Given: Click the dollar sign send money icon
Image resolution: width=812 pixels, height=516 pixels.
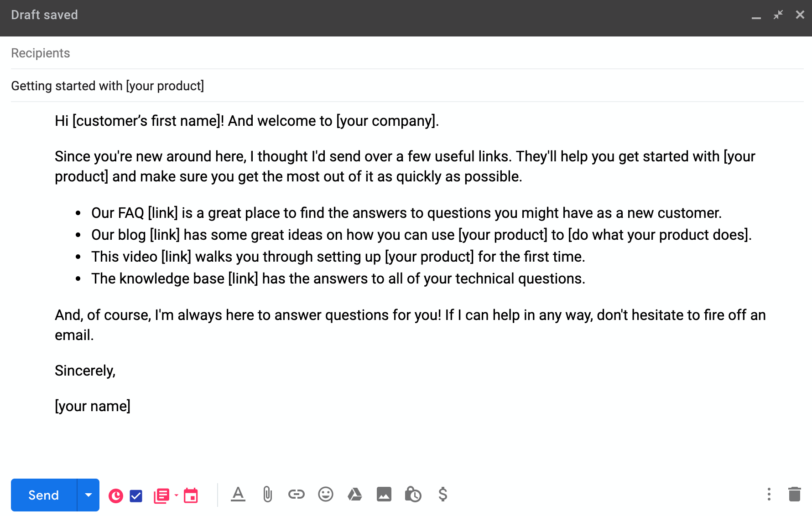Looking at the screenshot, I should [x=442, y=494].
